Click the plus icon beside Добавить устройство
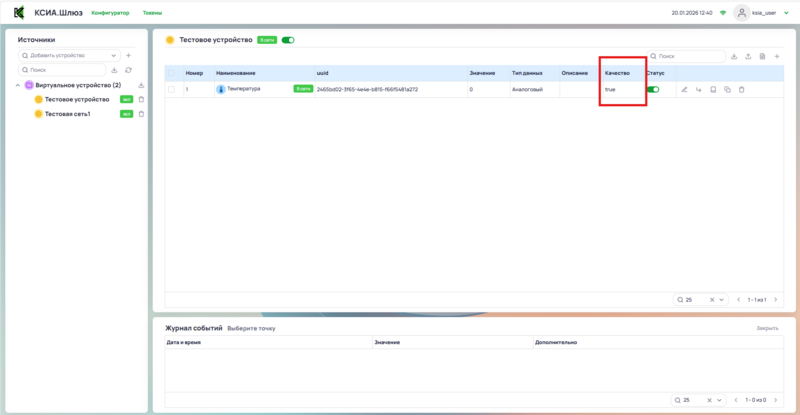Image resolution: width=800 pixels, height=415 pixels. 128,55
